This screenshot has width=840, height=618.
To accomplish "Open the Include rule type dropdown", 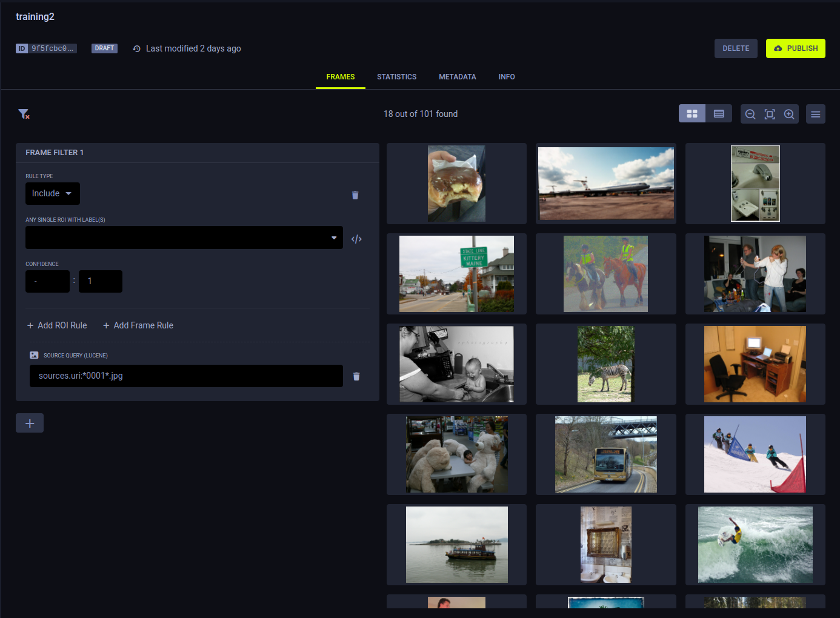I will click(x=52, y=194).
